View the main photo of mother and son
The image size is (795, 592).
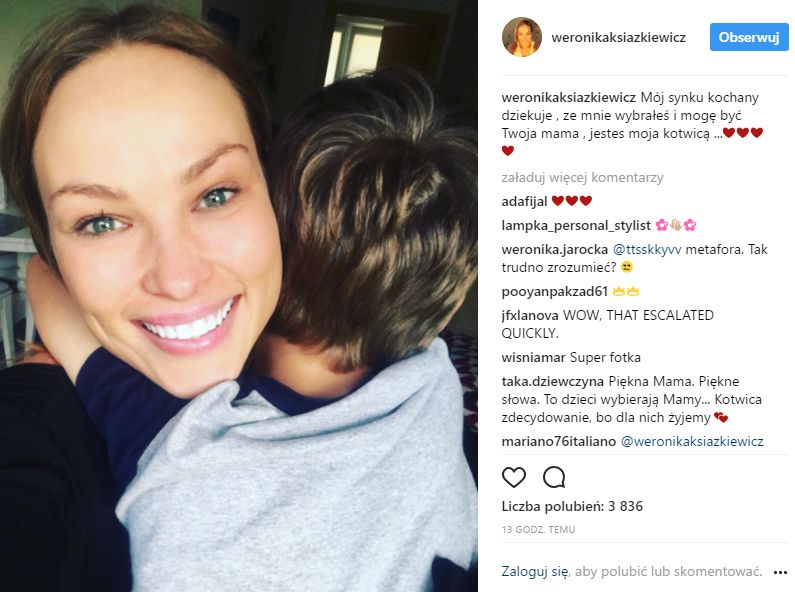click(x=239, y=296)
